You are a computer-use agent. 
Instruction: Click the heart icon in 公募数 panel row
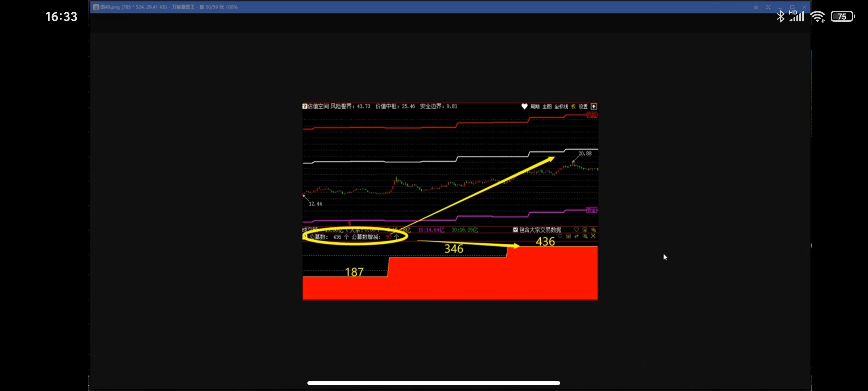point(560,236)
